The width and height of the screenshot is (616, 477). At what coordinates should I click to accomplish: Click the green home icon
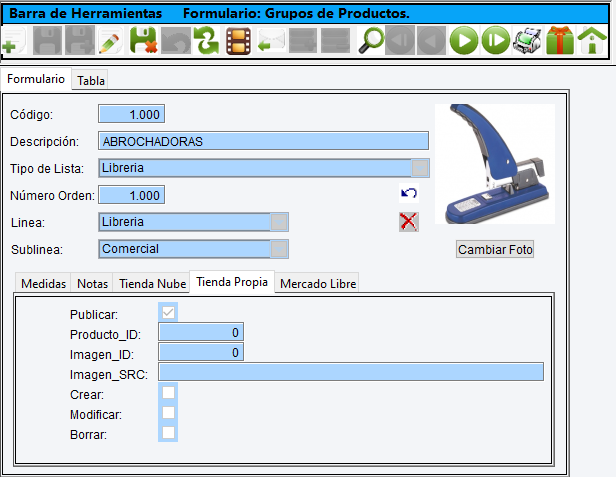coord(592,40)
